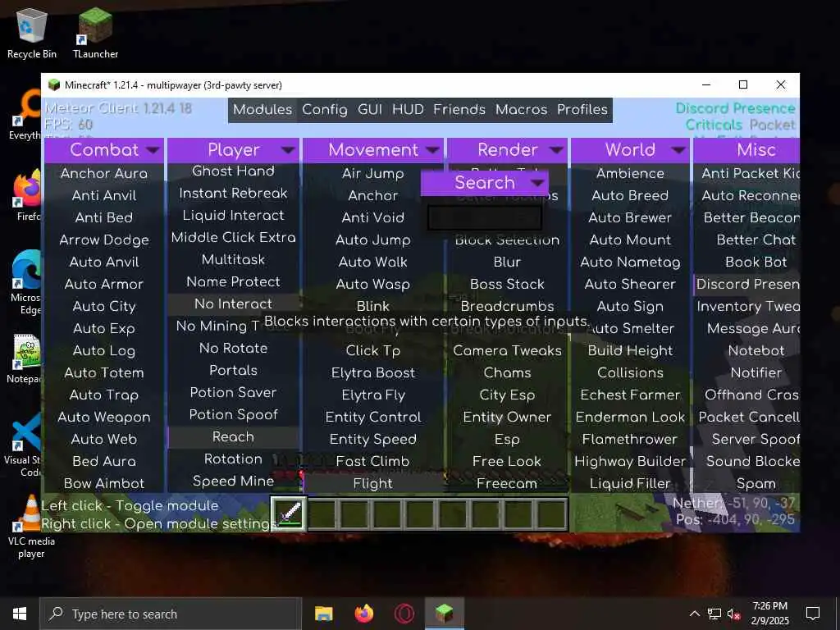This screenshot has height=630, width=840.
Task: Show hidden tray icons chevron
Action: [x=694, y=614]
